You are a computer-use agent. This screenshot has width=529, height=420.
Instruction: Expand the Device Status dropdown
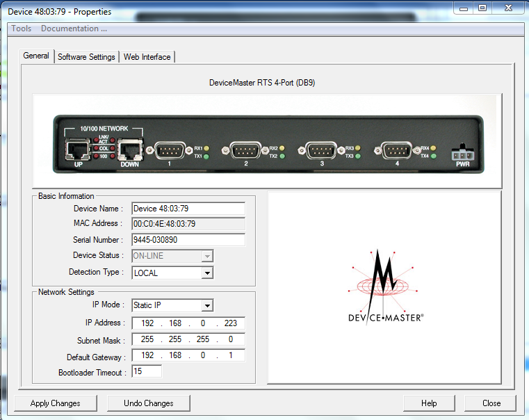point(207,256)
